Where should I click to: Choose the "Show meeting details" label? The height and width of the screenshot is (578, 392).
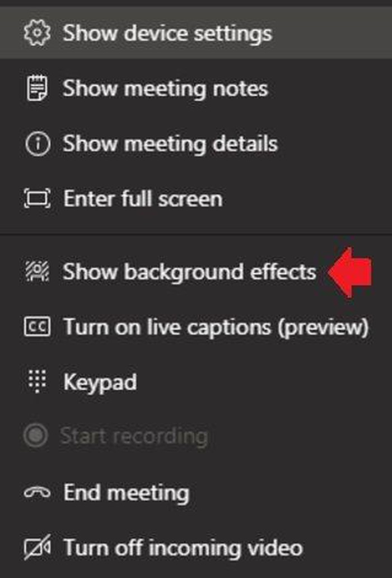coord(170,144)
